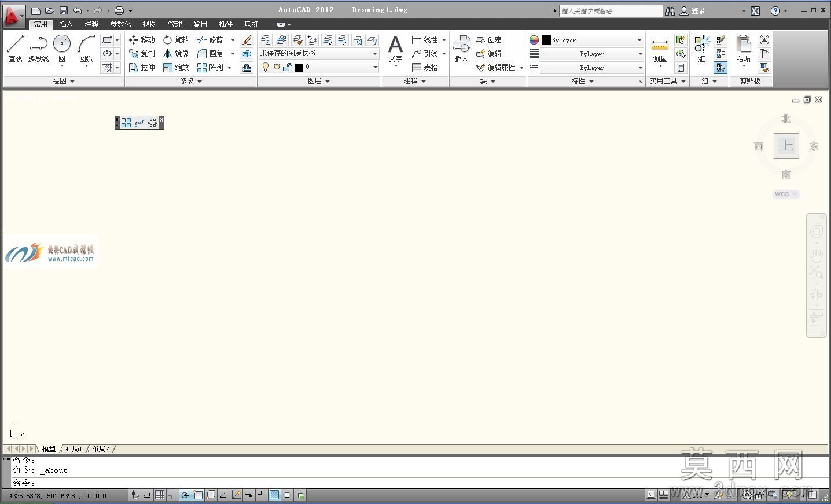Screen dimensions: 831x504
Task: Expand the 特性 panel
Action: (582, 81)
